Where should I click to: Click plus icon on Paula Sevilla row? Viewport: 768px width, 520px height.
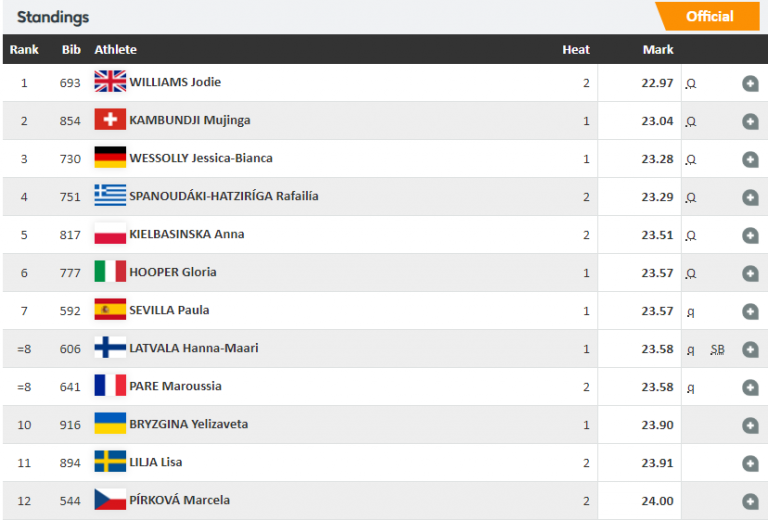[x=750, y=312]
